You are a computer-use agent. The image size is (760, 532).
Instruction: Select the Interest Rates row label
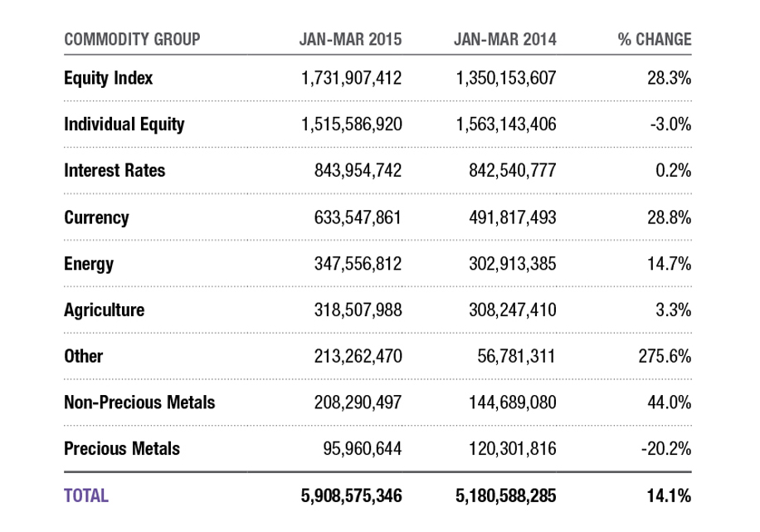click(x=114, y=171)
